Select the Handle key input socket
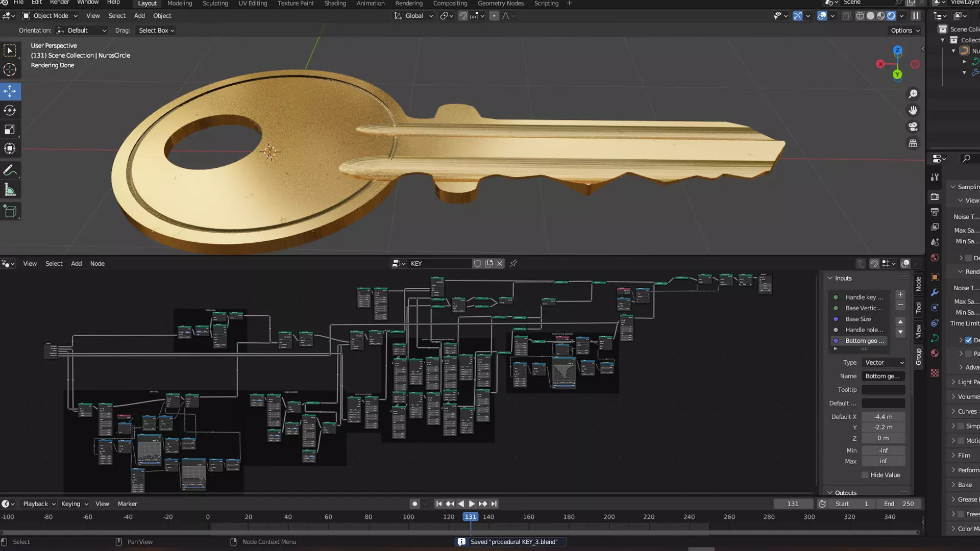Image resolution: width=980 pixels, height=551 pixels. pyautogui.click(x=860, y=297)
